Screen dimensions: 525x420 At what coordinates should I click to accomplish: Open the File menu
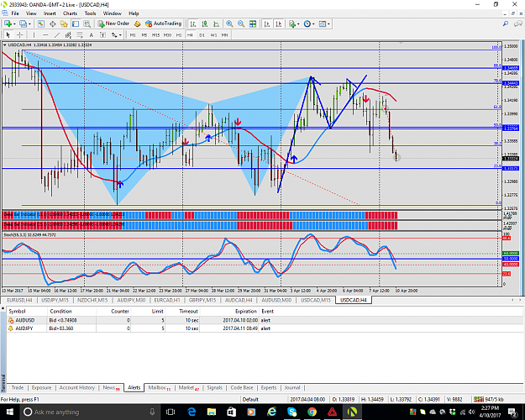pyautogui.click(x=15, y=13)
